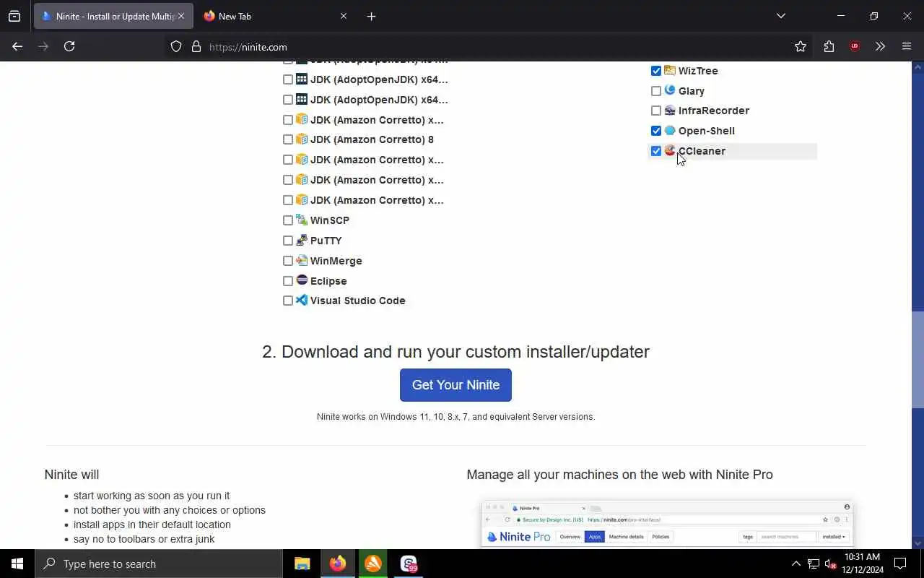924x578 pixels.
Task: Open a new browser tab
Action: coord(371,16)
